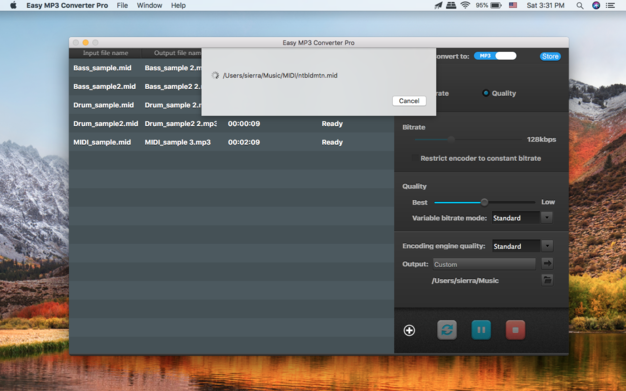Open the Output Custom combo box

484,264
